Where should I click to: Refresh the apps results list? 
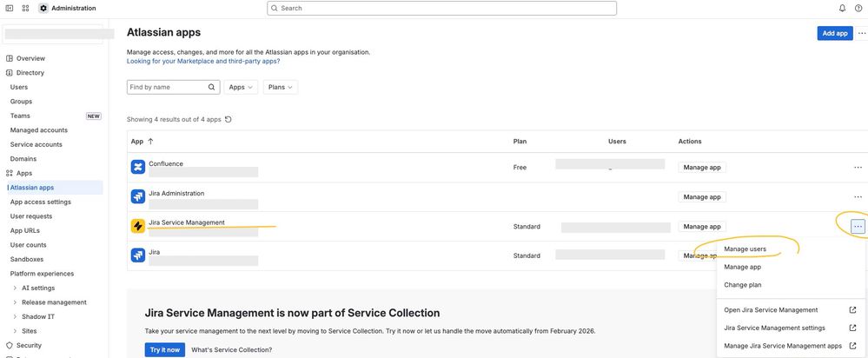pyautogui.click(x=229, y=119)
